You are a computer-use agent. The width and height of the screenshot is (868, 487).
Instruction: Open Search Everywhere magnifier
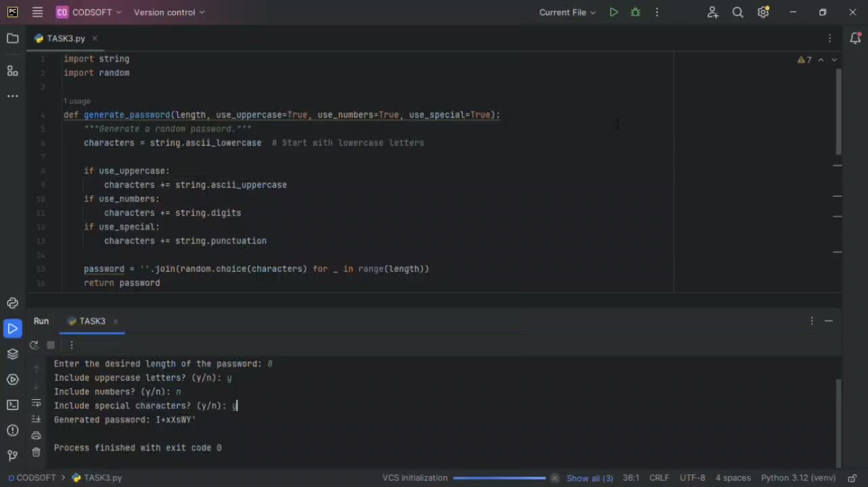click(x=738, y=12)
